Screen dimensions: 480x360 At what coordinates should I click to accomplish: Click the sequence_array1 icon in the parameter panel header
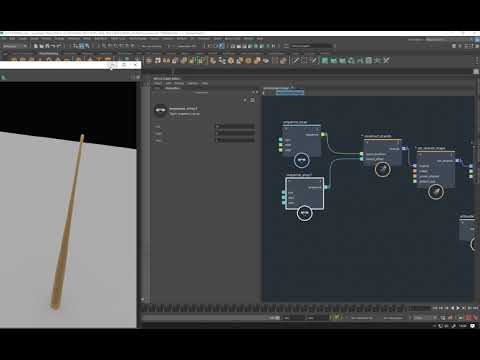(160, 111)
